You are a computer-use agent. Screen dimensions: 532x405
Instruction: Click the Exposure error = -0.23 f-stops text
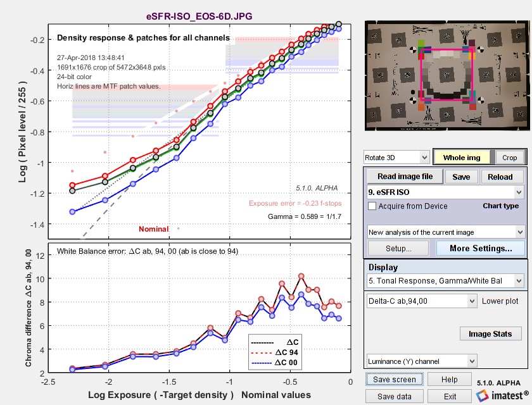(x=295, y=203)
